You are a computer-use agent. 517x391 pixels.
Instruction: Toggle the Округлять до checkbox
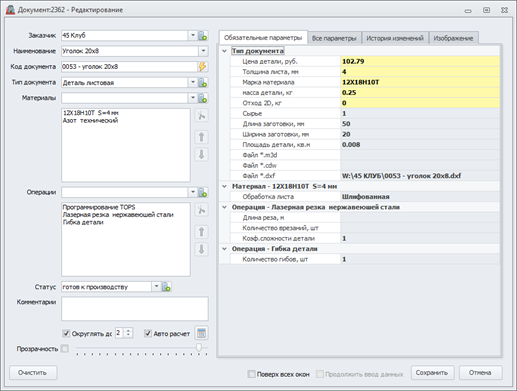[66, 333]
